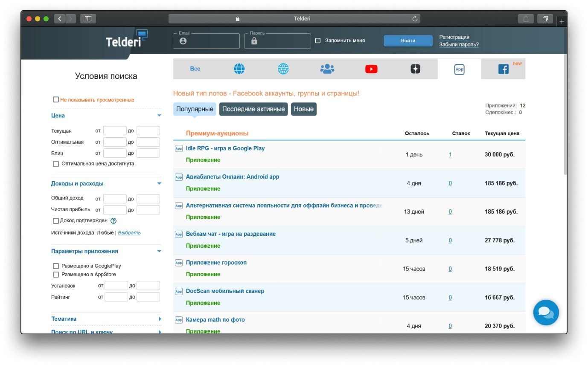Click Выбрать income sources link
This screenshot has height=365, width=588.
[129, 233]
